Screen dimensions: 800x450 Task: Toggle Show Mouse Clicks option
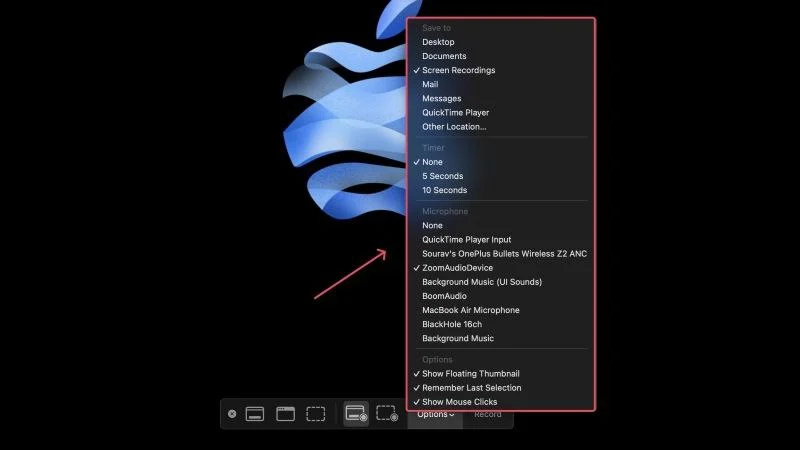tap(460, 402)
